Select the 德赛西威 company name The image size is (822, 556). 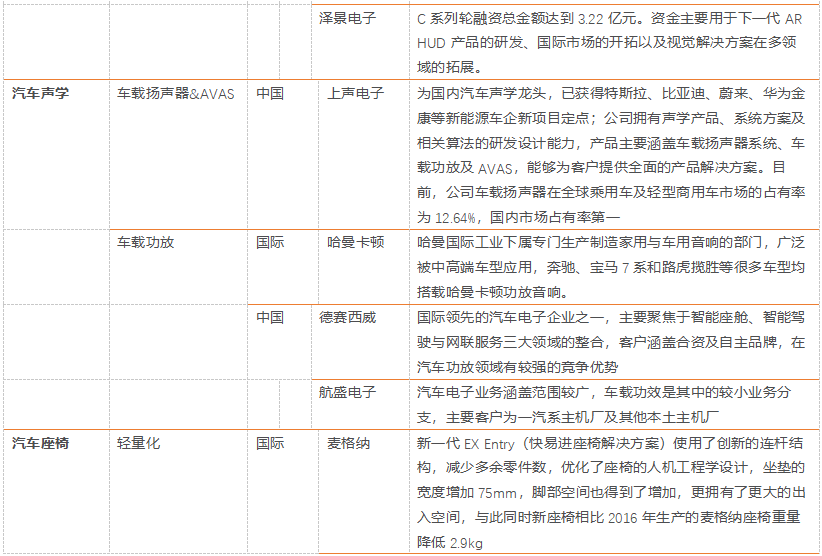click(348, 317)
